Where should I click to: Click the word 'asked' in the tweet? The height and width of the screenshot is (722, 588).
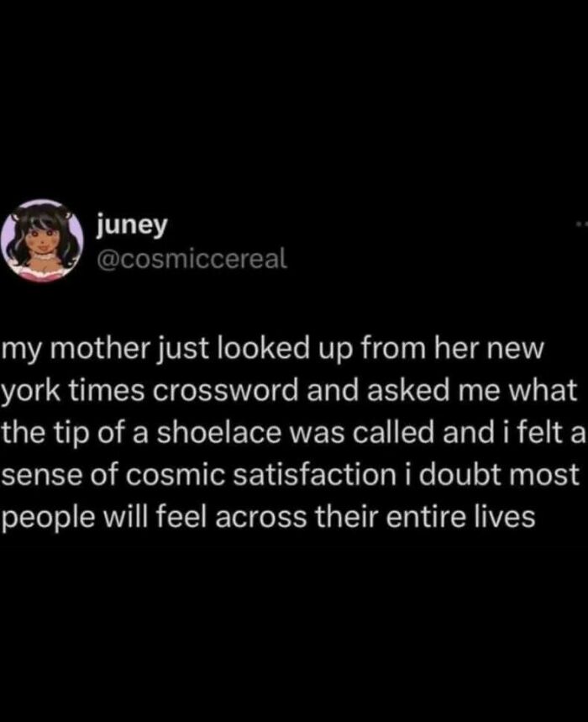coord(403,392)
